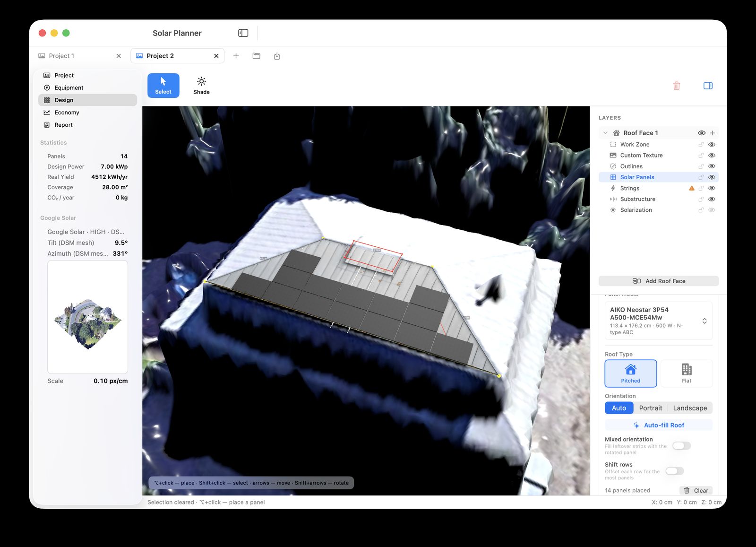Lock the Solar Panels layer

coord(701,177)
